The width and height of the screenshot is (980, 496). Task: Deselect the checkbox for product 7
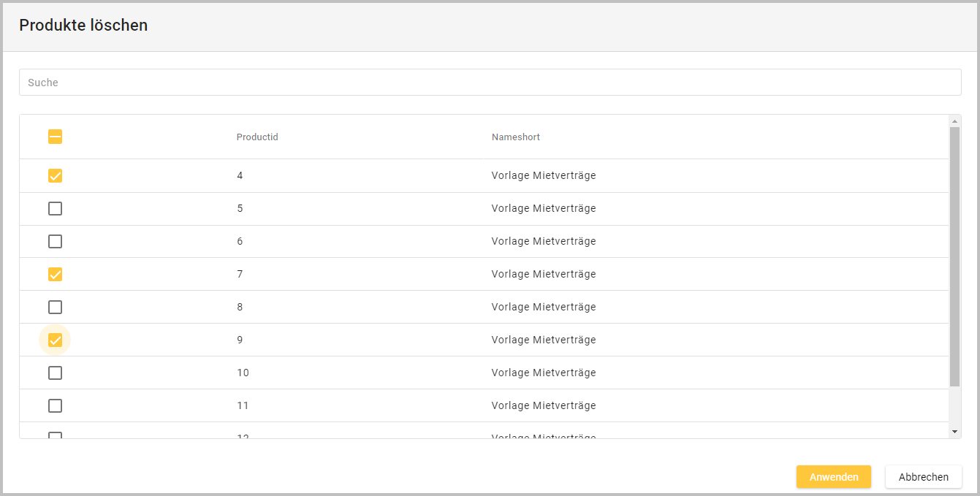(x=55, y=274)
